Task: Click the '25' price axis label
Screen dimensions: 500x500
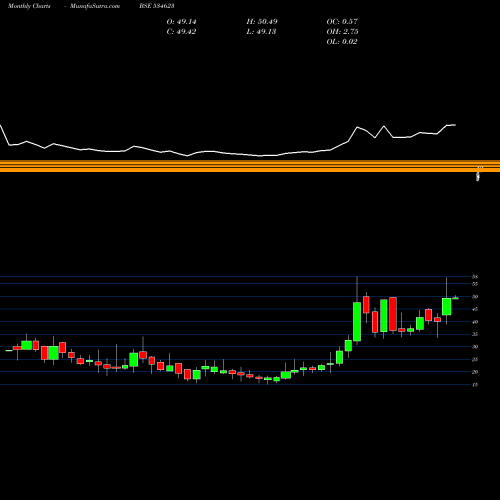Action: pos(475,359)
